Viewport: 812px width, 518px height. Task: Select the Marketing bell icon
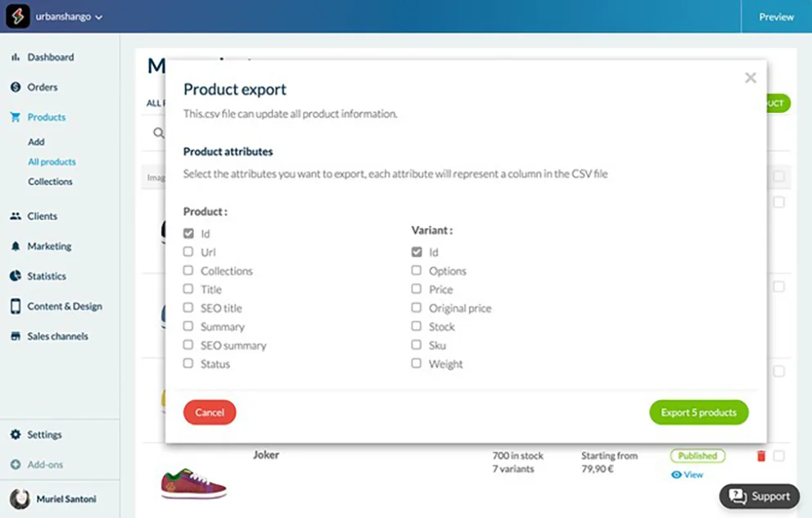point(15,245)
